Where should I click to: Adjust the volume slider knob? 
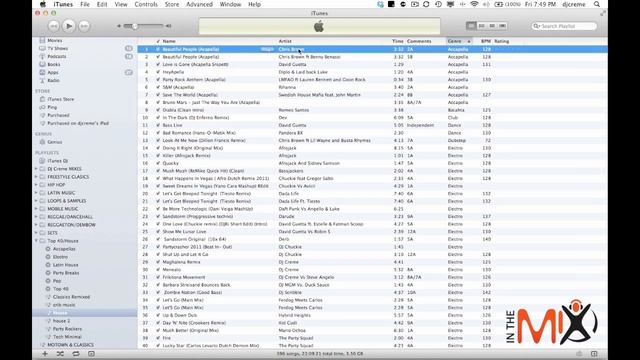tap(134, 26)
